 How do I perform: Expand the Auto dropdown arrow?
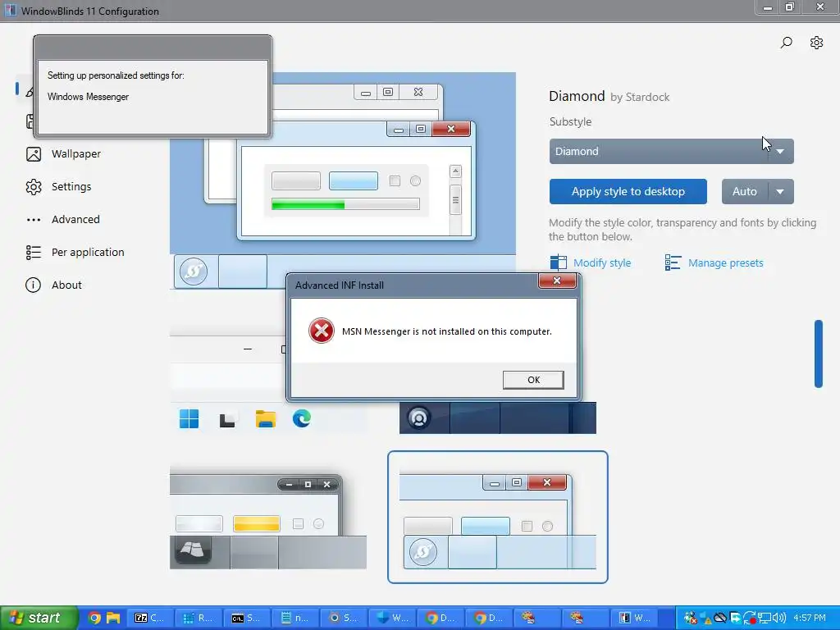781,191
